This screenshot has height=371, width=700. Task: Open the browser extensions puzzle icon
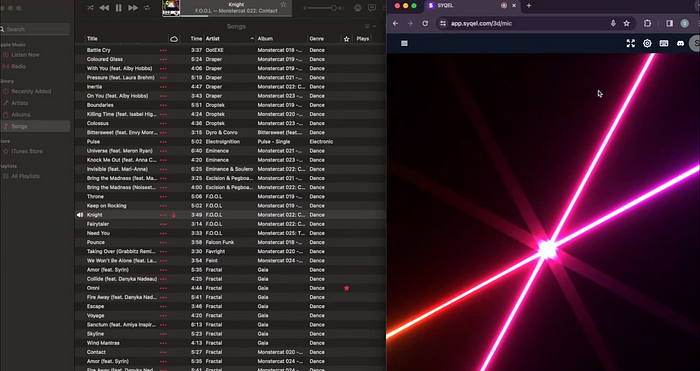647,24
